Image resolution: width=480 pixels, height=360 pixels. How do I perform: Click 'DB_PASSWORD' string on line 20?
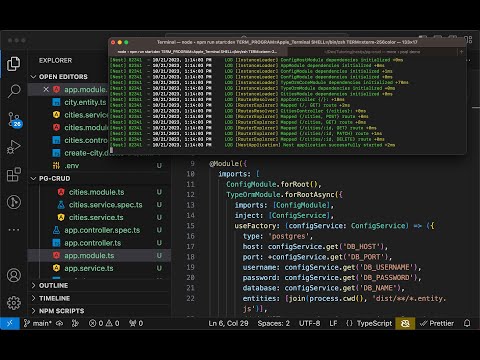[x=386, y=278]
